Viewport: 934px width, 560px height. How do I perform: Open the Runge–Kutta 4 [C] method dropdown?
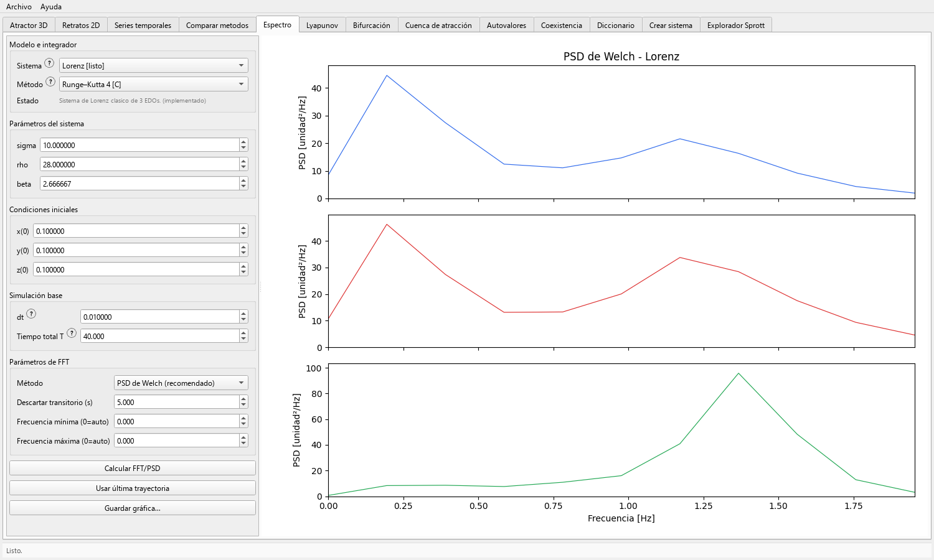tap(153, 84)
